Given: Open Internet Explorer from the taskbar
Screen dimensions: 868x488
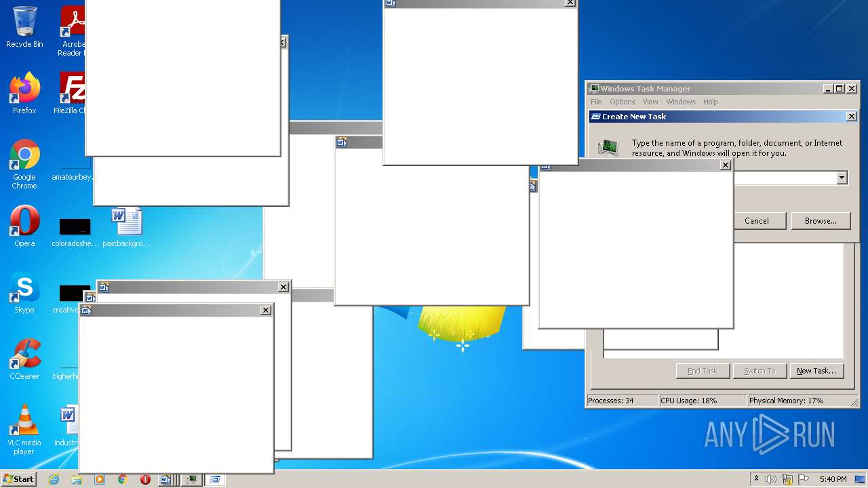Looking at the screenshot, I should click(54, 479).
